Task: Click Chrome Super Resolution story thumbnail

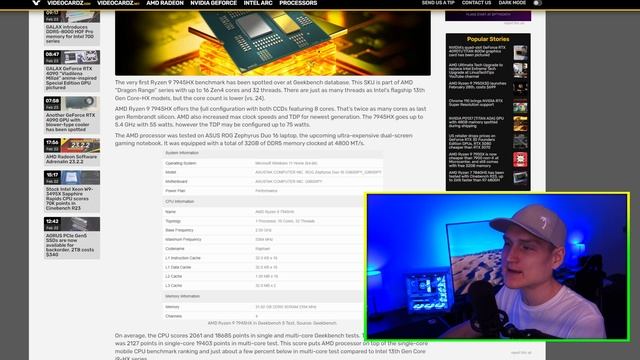Action: tap(520, 106)
